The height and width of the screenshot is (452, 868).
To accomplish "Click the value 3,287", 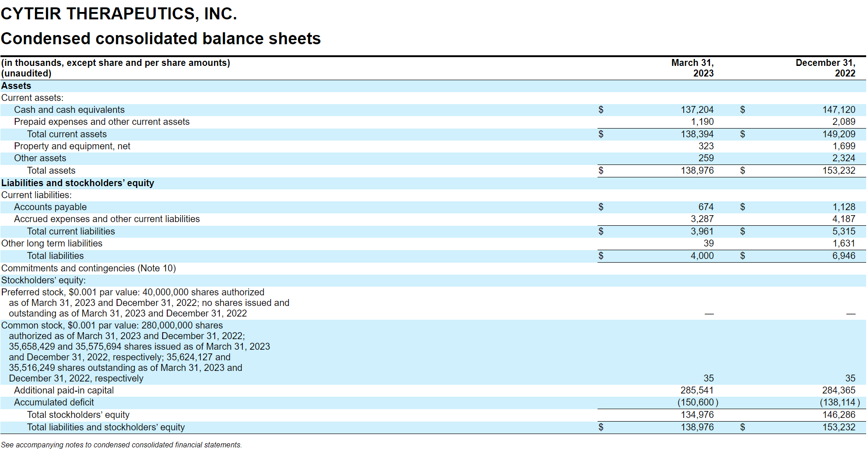I will pos(702,219).
